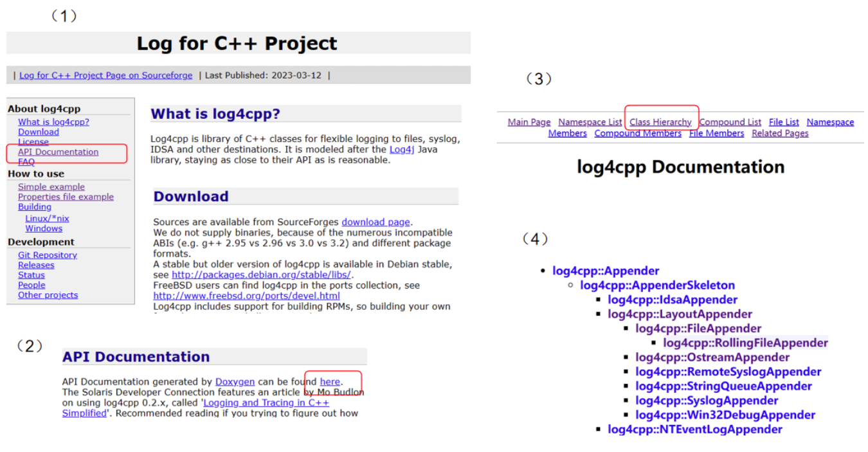This screenshot has width=868, height=452.
Task: Open the Namespace Members tab
Action: 830,122
